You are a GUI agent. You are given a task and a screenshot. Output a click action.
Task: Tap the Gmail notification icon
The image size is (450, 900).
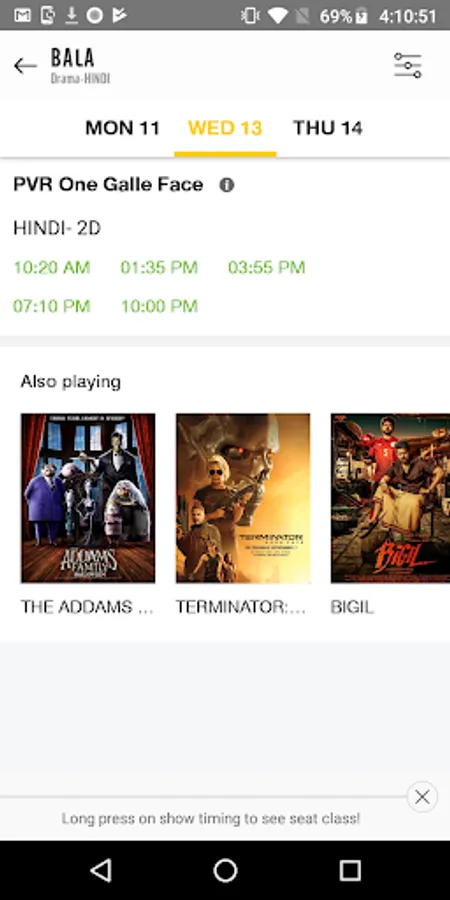[x=22, y=15]
